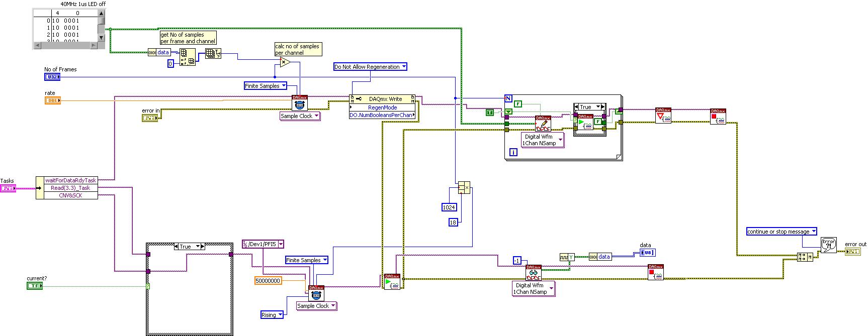868x336 pixels.
Task: Click the data waveform component node near indicator
Action: coord(600,257)
